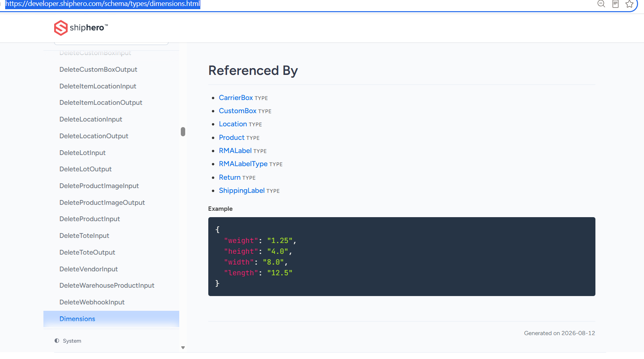
Task: Click the "length": "12.5" code line
Action: [x=258, y=273]
